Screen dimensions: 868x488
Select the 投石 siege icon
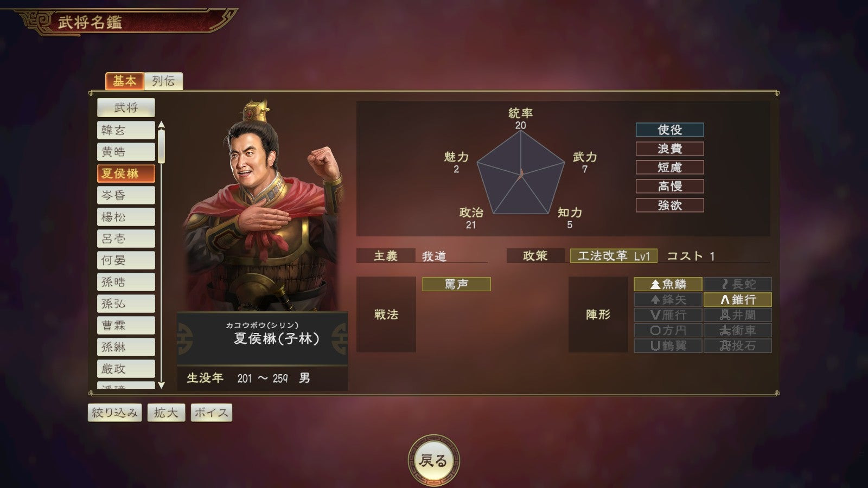click(x=738, y=345)
